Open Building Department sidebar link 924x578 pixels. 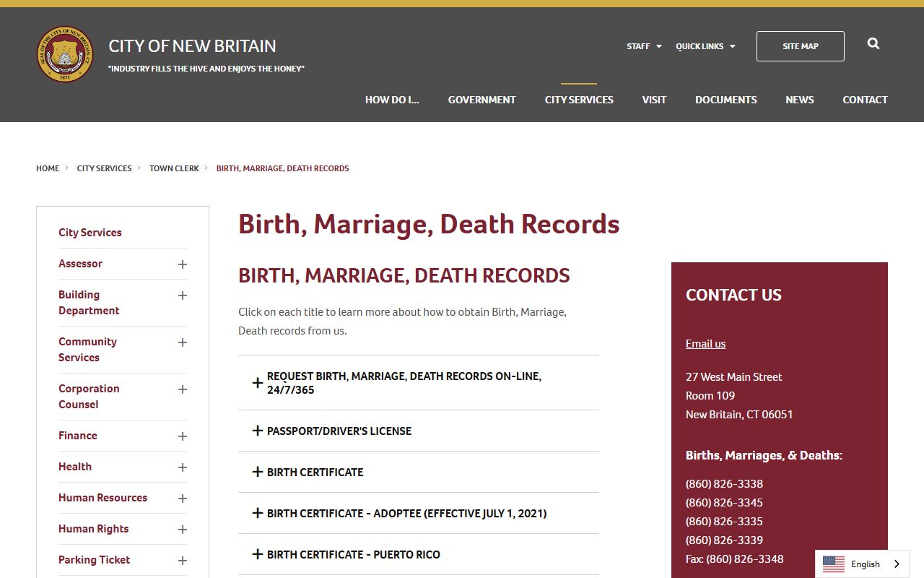click(89, 303)
